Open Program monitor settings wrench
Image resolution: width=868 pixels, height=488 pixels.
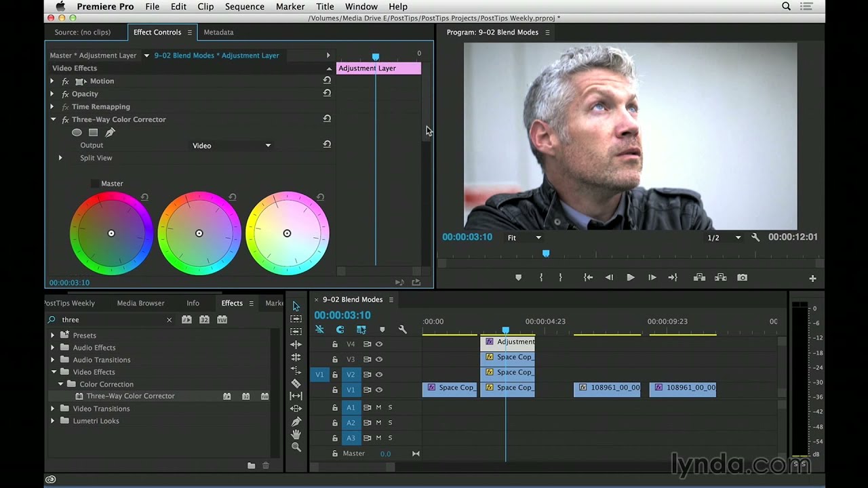[x=755, y=237]
